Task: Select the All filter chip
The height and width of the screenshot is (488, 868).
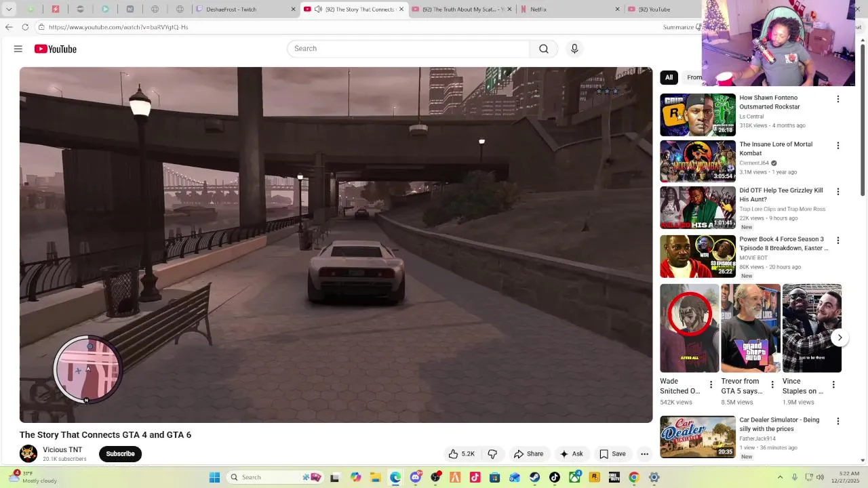Action: click(669, 77)
